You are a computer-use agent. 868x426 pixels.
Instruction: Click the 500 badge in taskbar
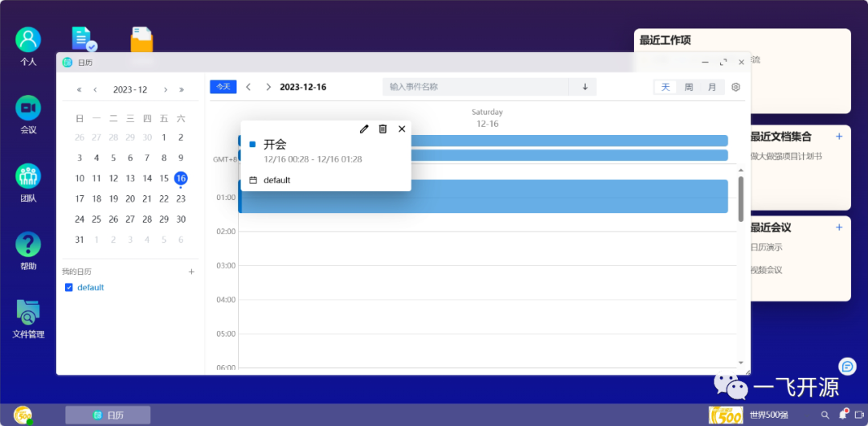[x=726, y=415]
